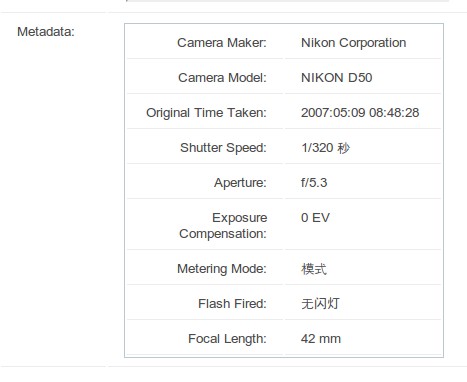Viewport: 467px width, 382px height.
Task: Select the Camera Model label
Action: pyautogui.click(x=222, y=78)
